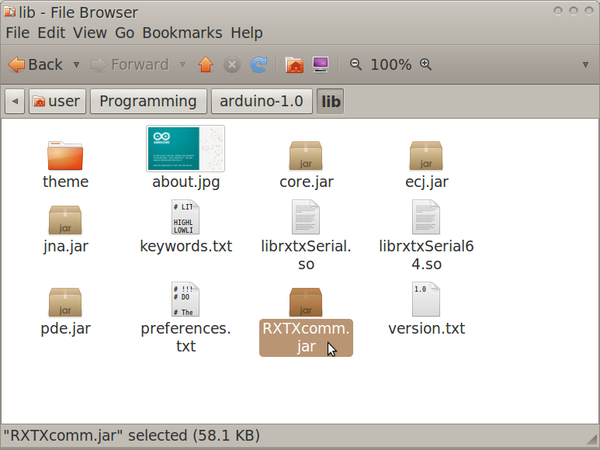Viewport: 600px width, 450px height.
Task: Reload the current folder
Action: pos(259,65)
